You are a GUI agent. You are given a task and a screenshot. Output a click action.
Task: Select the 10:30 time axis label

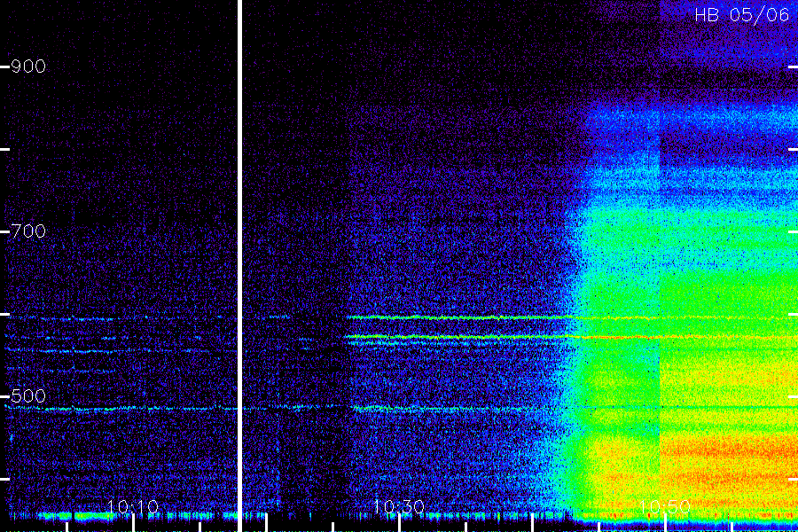click(399, 506)
